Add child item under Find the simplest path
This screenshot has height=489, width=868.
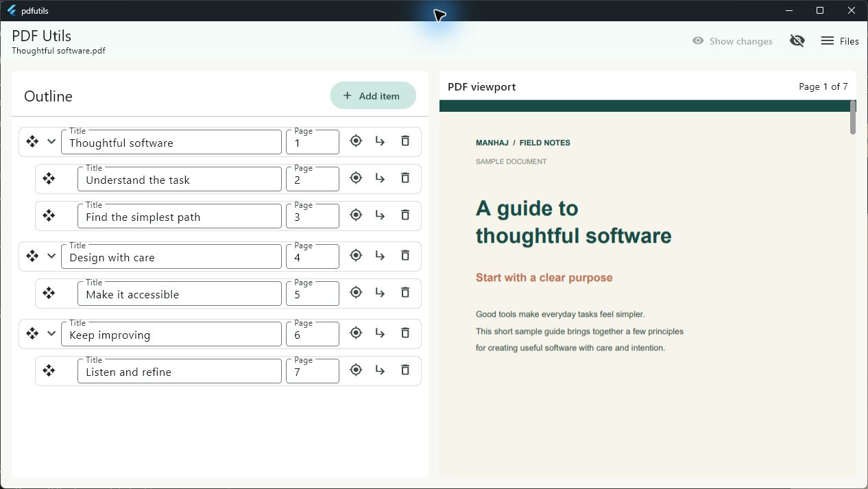point(380,215)
